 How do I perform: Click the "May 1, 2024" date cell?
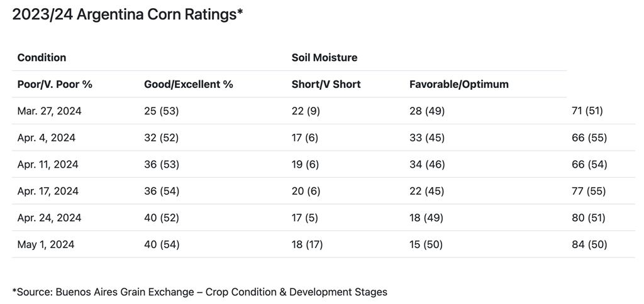(x=46, y=244)
